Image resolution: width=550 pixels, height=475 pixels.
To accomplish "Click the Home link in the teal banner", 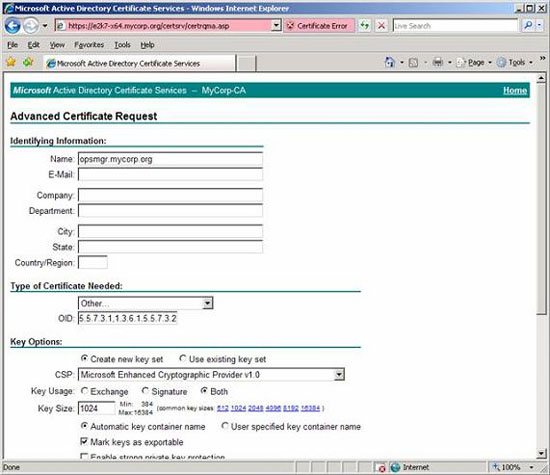I will click(x=515, y=91).
